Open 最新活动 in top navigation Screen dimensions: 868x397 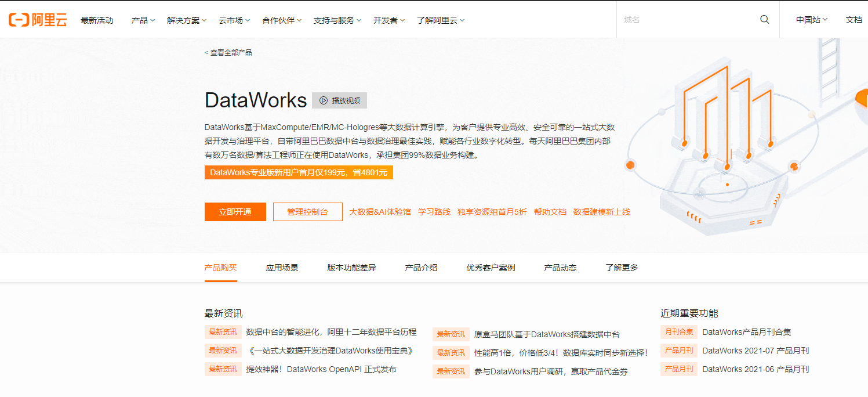97,20
